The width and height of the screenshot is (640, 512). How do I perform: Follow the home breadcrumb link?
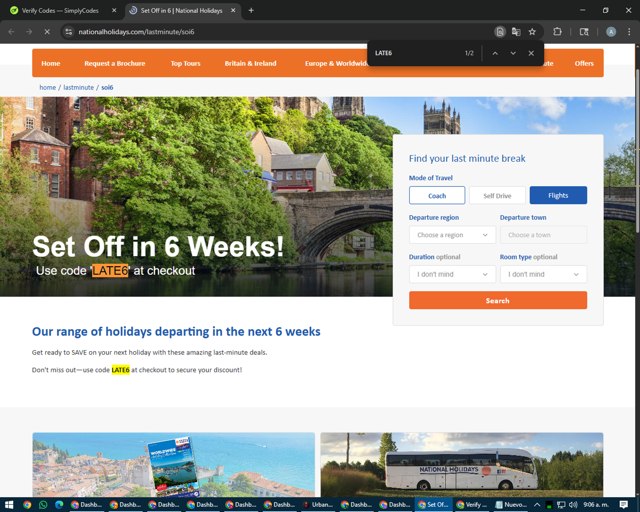tap(47, 87)
